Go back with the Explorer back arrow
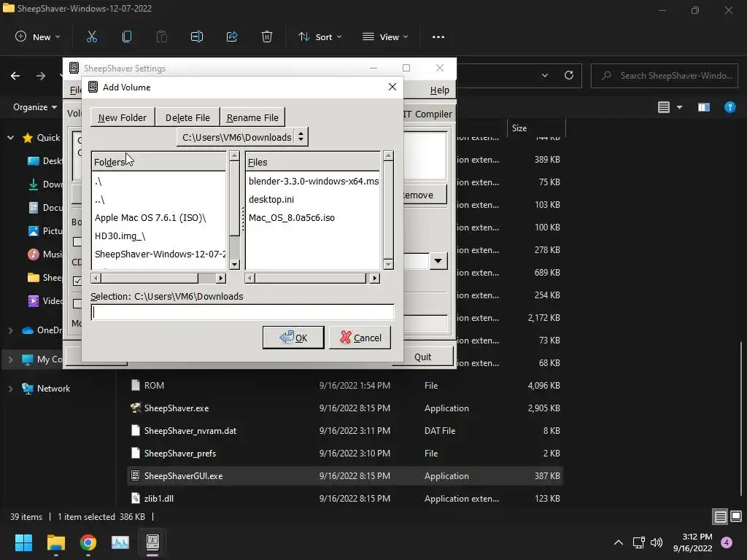 tap(15, 76)
